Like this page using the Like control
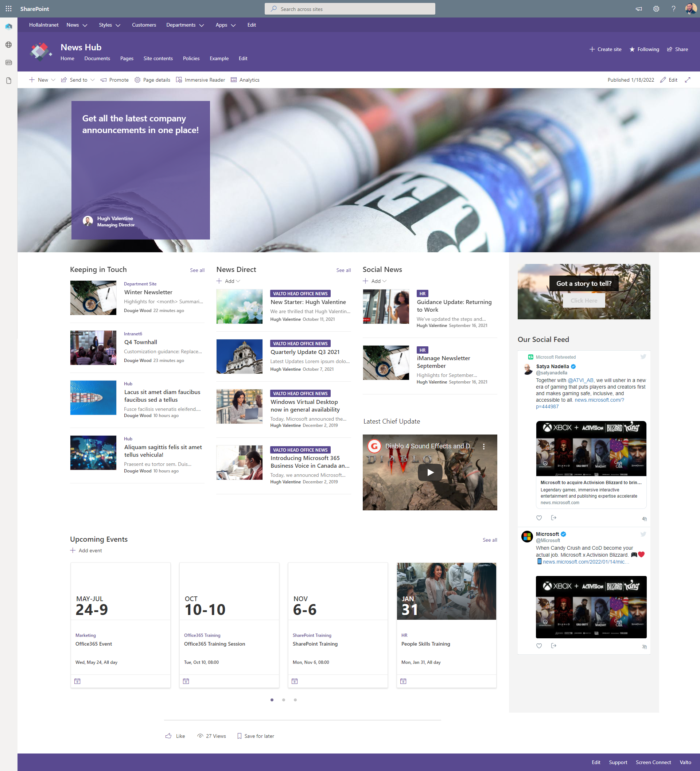The image size is (700, 771). point(175,736)
